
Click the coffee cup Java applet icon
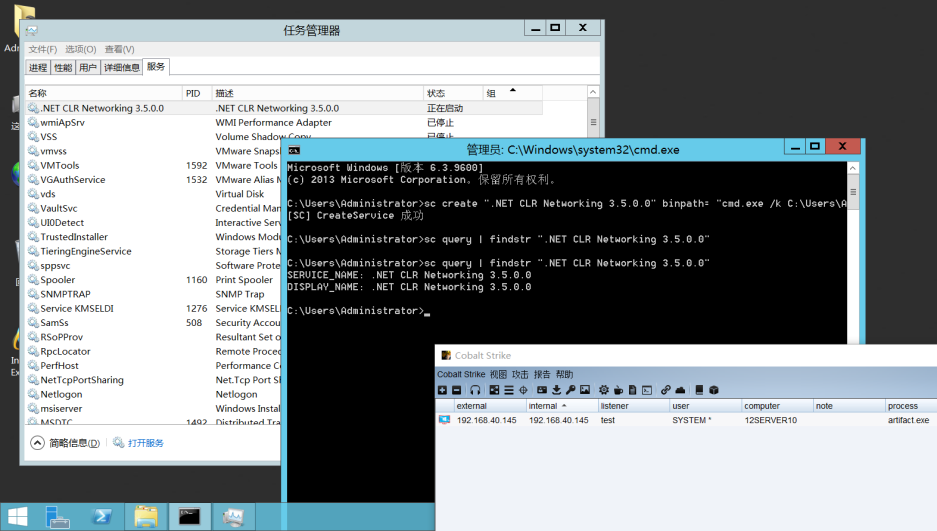click(618, 390)
